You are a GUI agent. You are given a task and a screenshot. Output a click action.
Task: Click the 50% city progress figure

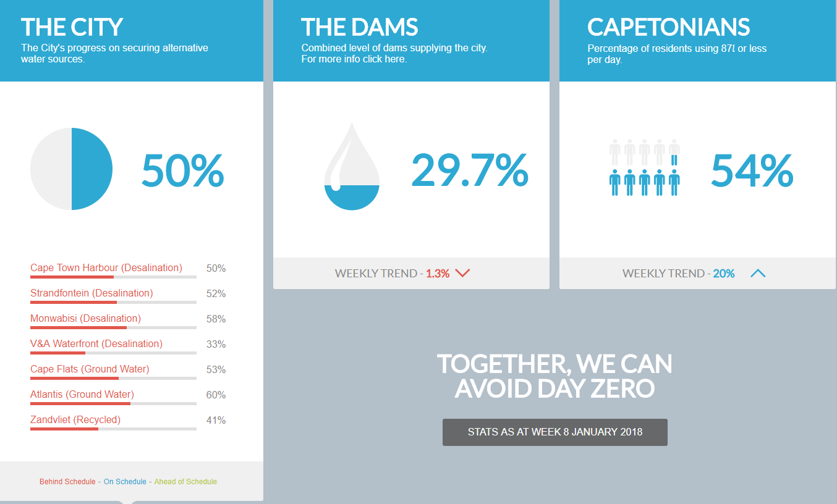[182, 169]
